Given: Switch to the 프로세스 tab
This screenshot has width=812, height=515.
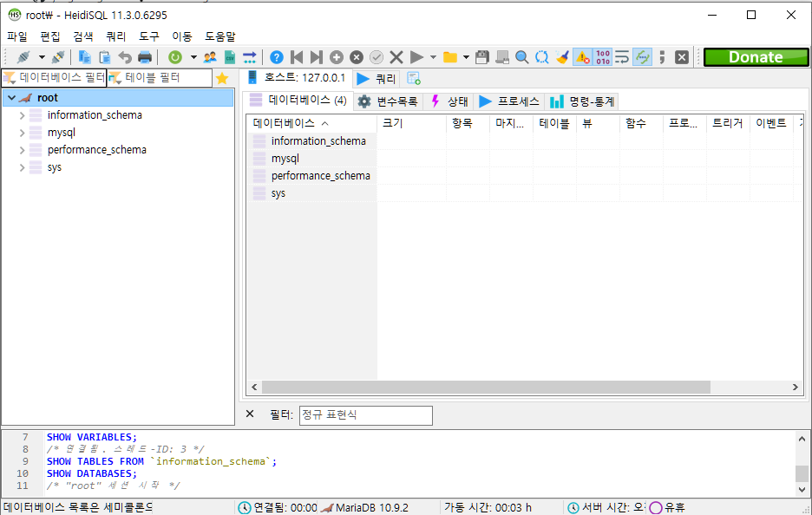Looking at the screenshot, I should [509, 101].
